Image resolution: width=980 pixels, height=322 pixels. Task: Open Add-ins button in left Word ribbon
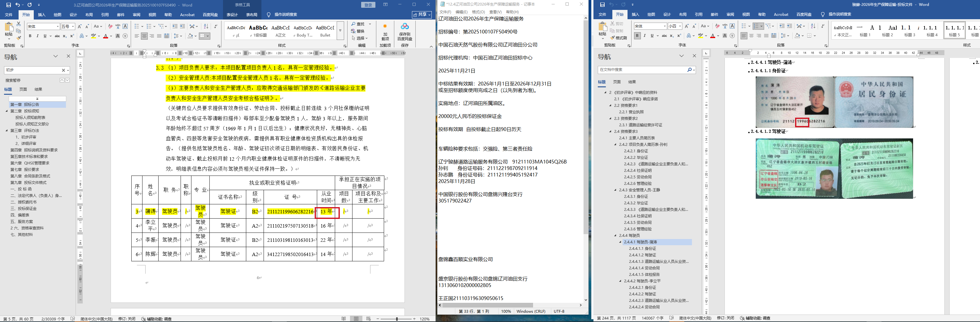click(385, 31)
